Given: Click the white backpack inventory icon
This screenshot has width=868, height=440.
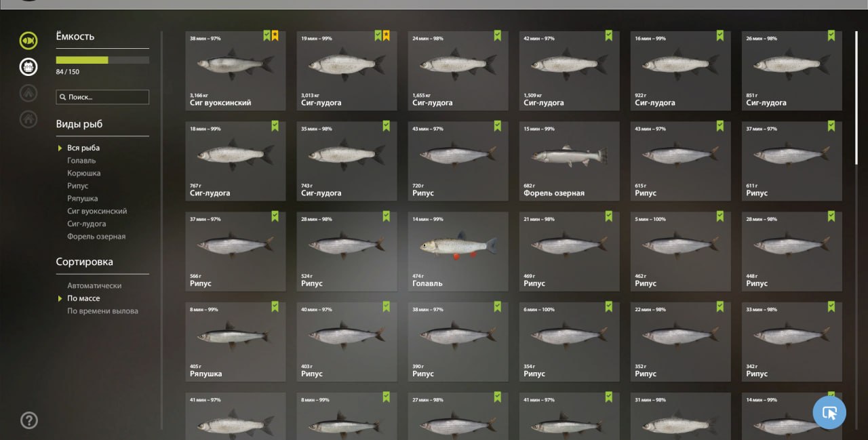Looking at the screenshot, I should coord(28,66).
